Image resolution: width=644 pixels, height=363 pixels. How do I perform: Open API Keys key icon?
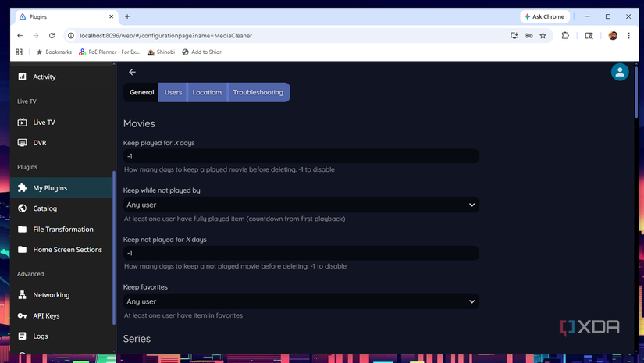click(x=22, y=316)
